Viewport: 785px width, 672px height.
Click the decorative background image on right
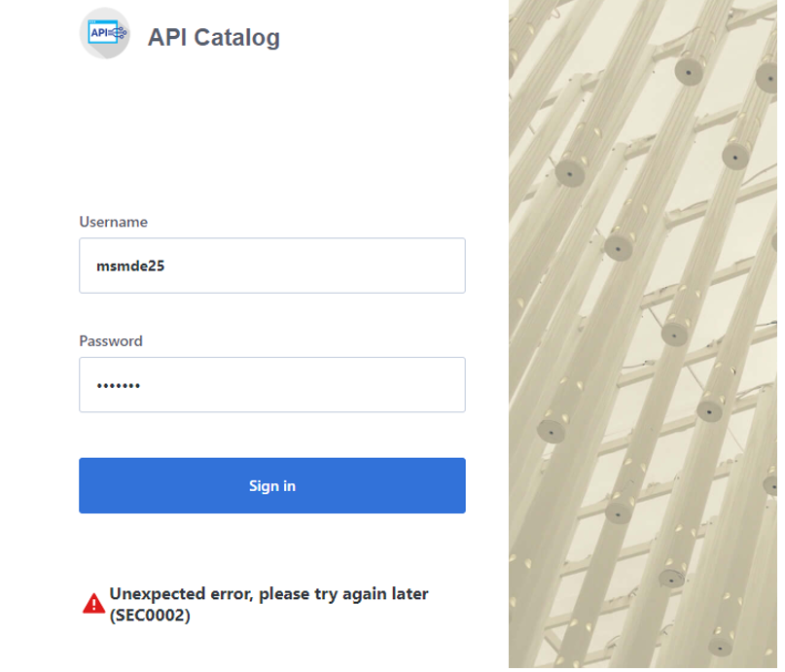(x=646, y=336)
